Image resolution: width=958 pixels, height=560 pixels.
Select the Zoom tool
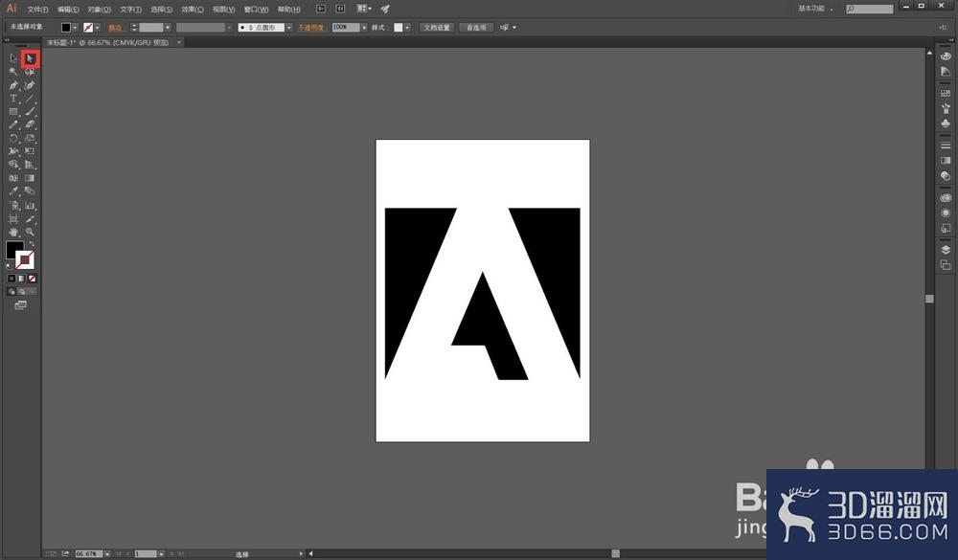click(x=30, y=232)
